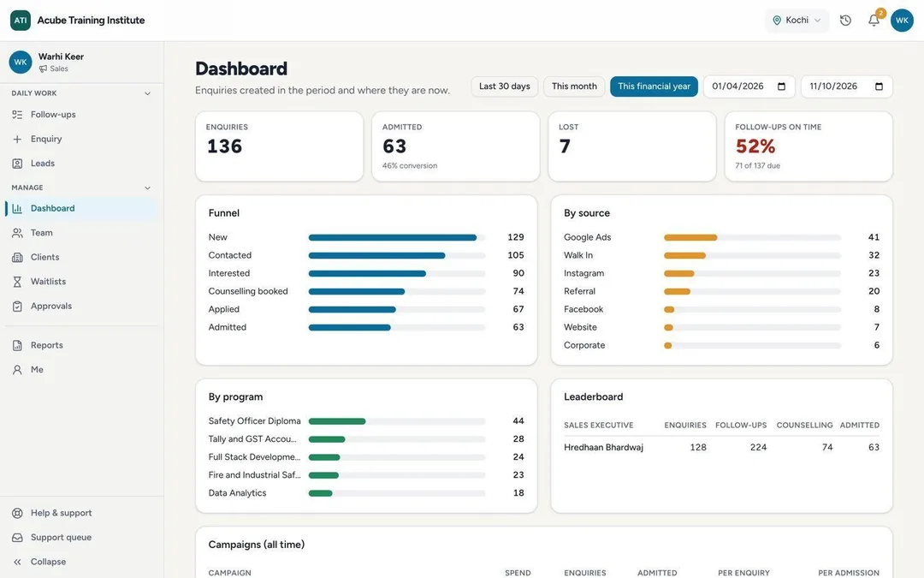The height and width of the screenshot is (578, 924).
Task: Click Hredhaan Bhardwaj in the leaderboard
Action: click(603, 447)
